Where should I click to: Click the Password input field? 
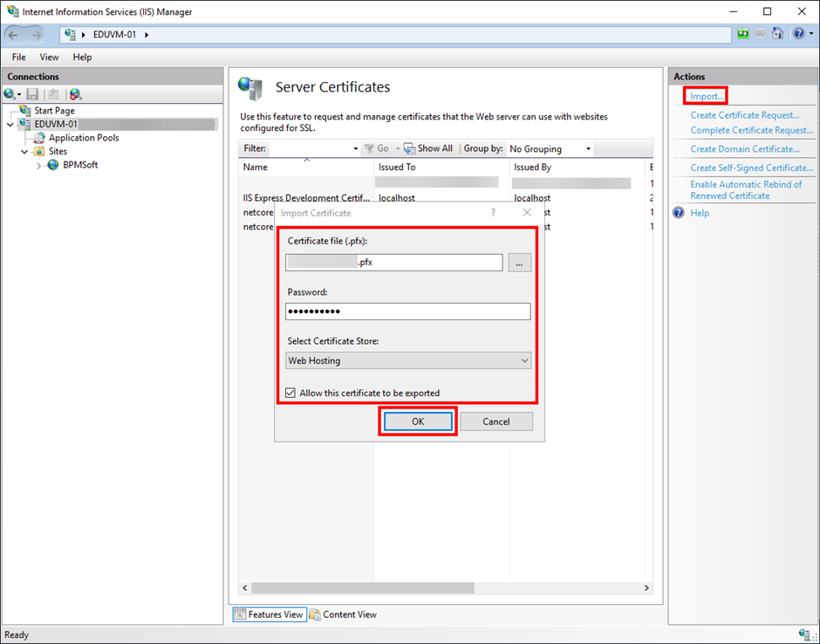pos(408,312)
